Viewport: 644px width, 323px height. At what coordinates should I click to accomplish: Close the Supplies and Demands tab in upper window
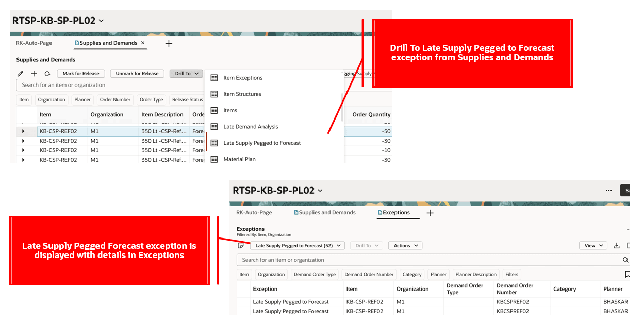tap(143, 43)
